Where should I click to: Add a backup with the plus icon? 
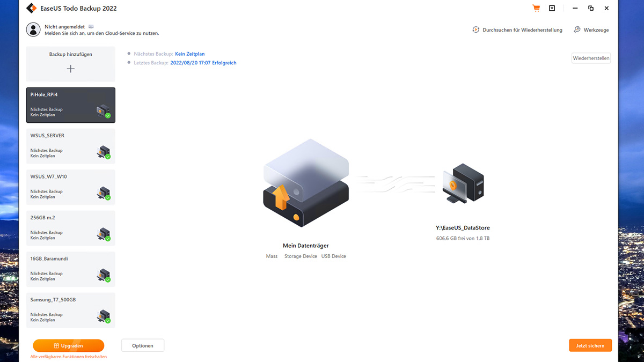(71, 69)
